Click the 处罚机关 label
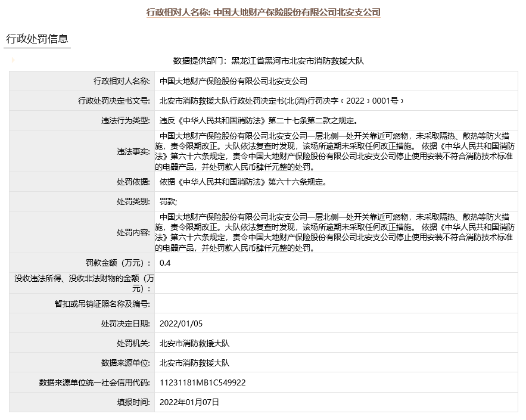Screen dimensions: 526x420 (x=133, y=344)
